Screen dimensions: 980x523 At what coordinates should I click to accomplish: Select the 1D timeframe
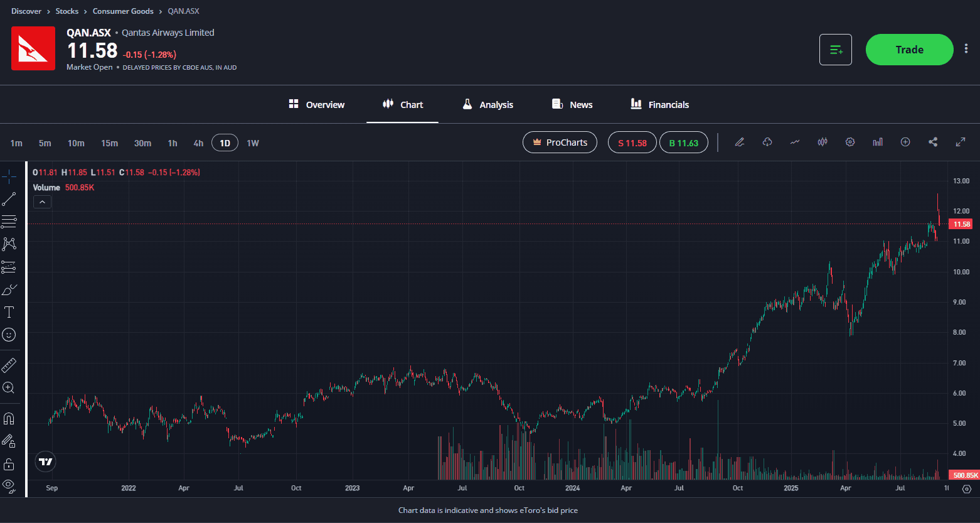click(x=225, y=143)
